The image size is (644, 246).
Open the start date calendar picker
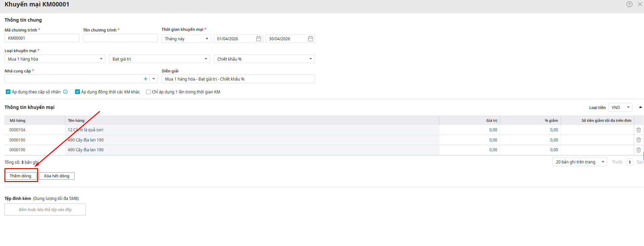(258, 39)
